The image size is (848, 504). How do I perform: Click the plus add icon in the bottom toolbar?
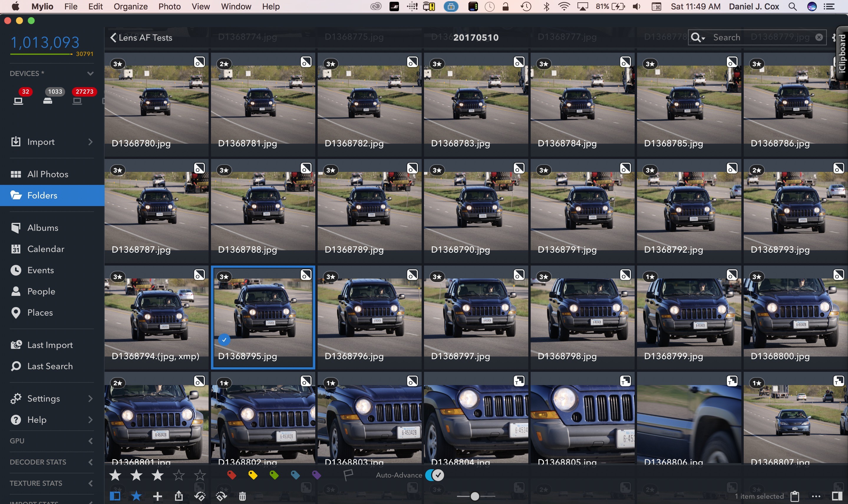pyautogui.click(x=157, y=496)
